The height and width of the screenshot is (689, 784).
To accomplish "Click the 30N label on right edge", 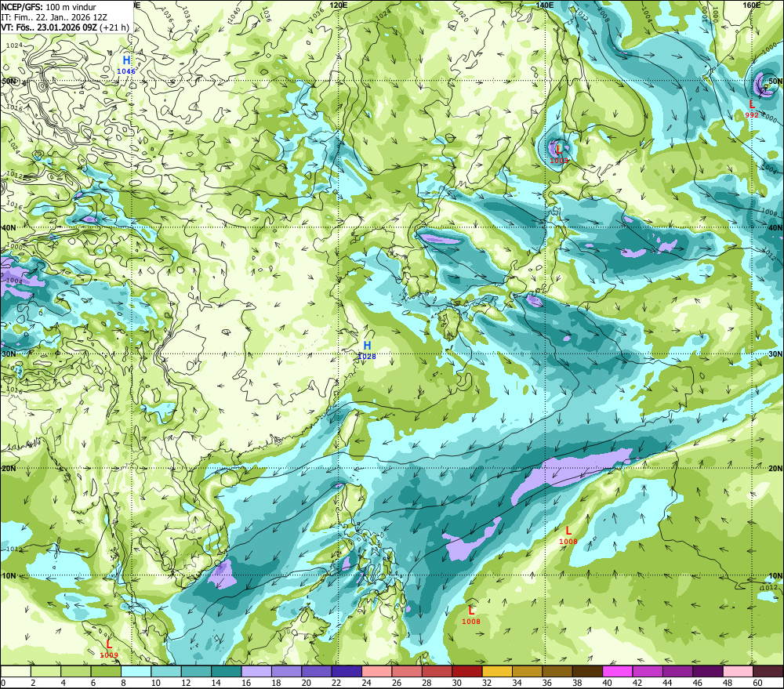I will click(775, 354).
